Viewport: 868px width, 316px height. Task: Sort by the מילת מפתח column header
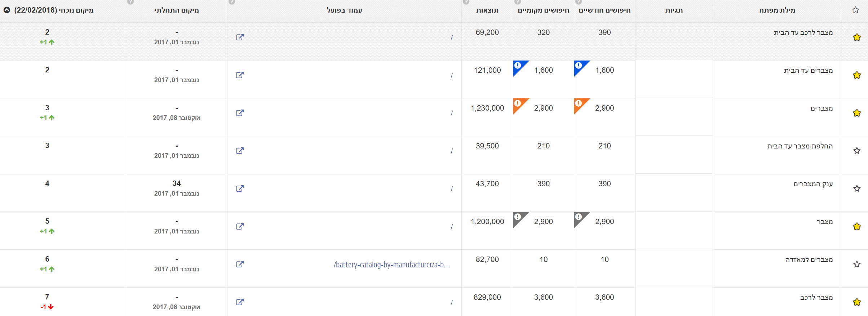click(x=777, y=10)
